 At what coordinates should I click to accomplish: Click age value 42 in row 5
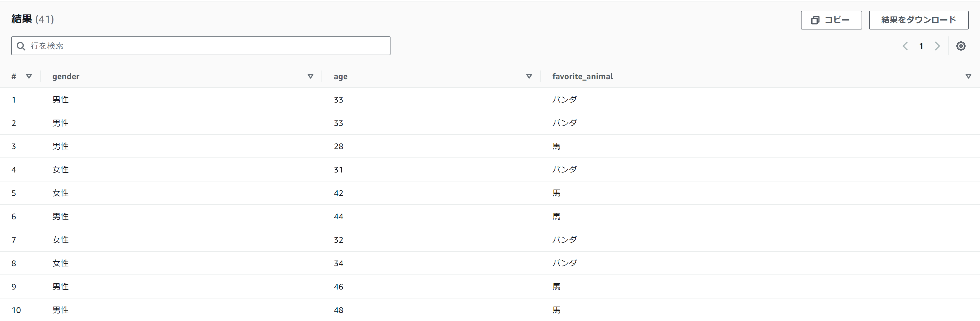(x=338, y=193)
